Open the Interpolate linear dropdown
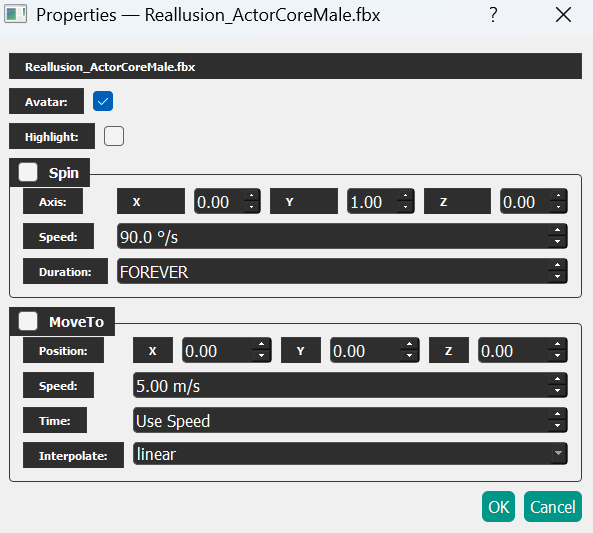The height and width of the screenshot is (533, 593). (x=350, y=454)
